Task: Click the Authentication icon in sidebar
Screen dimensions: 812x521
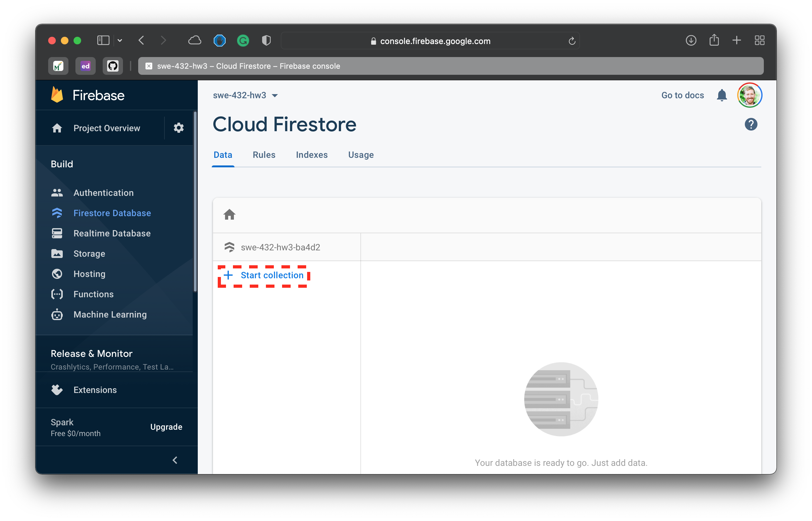Action: click(x=58, y=192)
